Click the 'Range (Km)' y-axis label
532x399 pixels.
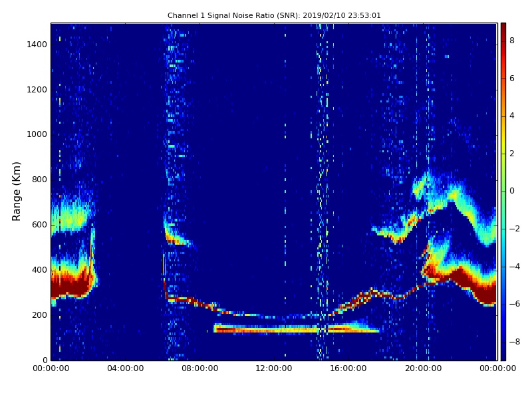click(x=16, y=192)
